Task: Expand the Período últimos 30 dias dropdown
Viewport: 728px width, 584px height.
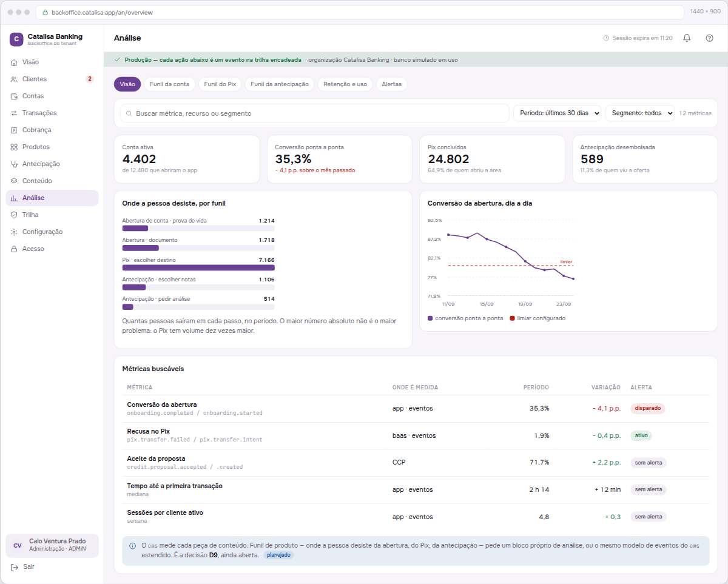Action: point(557,113)
